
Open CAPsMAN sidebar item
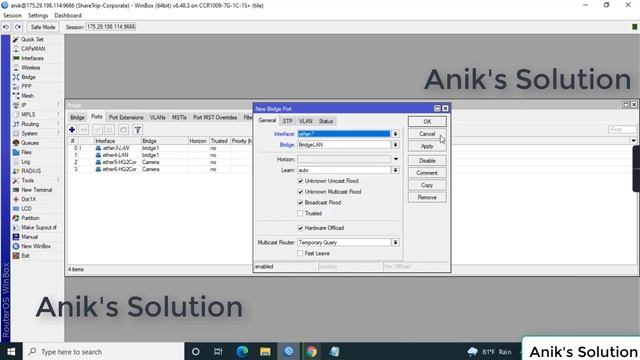click(33, 49)
